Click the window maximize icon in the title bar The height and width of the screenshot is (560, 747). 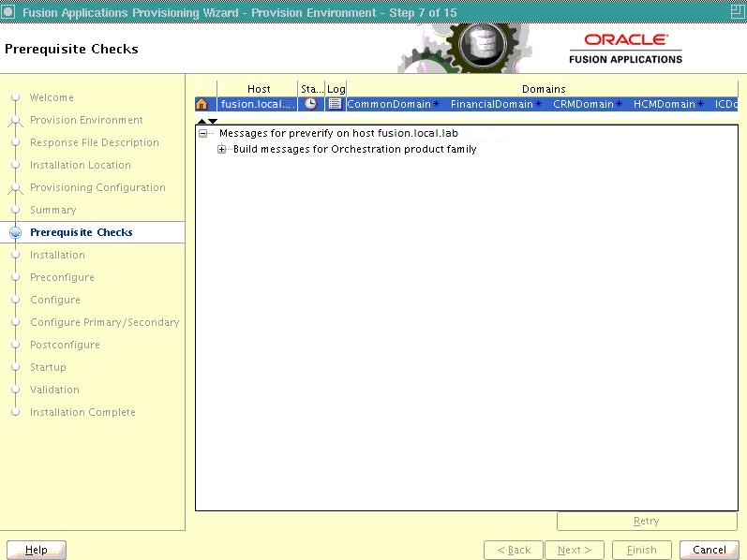click(x=737, y=11)
